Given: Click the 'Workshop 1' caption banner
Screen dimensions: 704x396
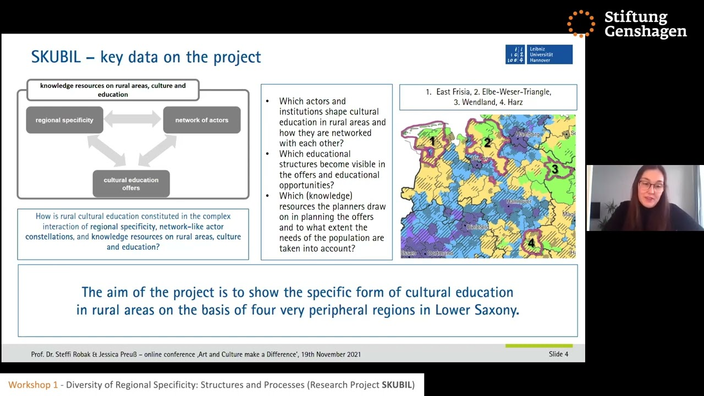Looking at the screenshot, I should click(211, 385).
